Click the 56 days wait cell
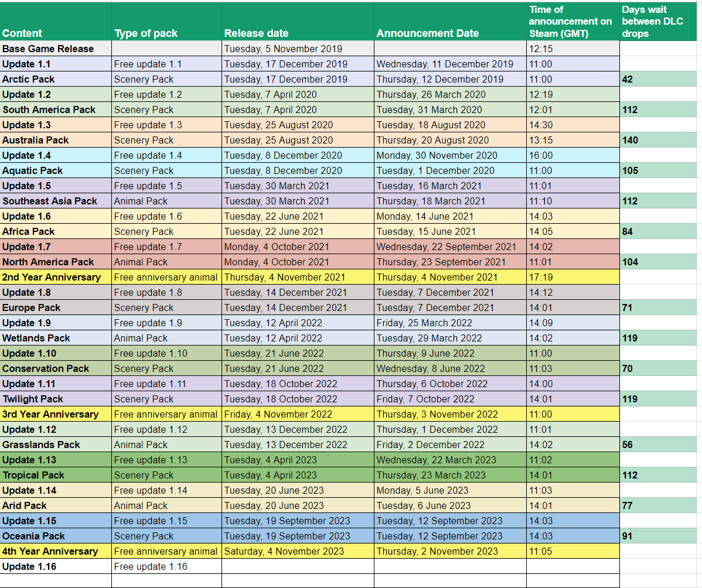702x588 pixels. click(658, 445)
